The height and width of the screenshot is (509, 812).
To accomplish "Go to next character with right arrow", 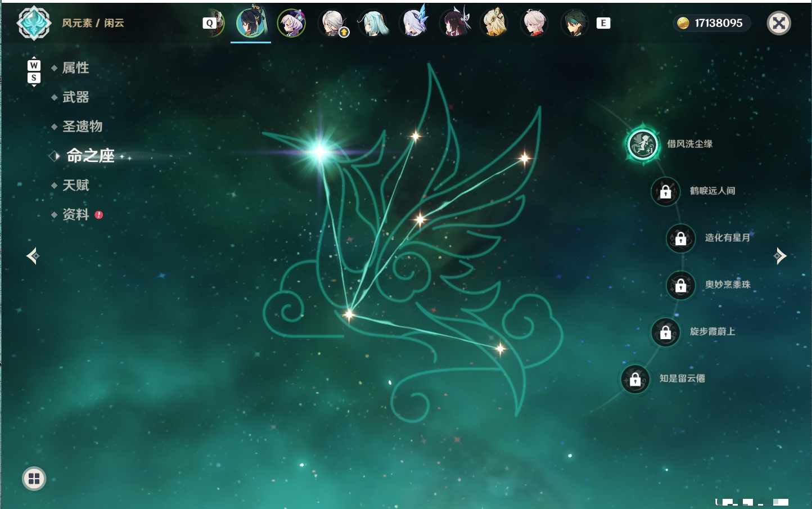I will (780, 256).
